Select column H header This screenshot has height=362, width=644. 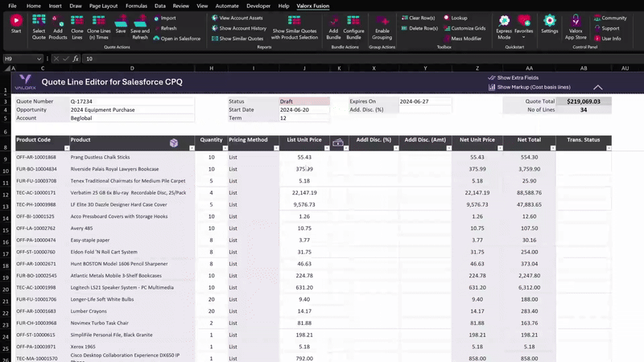pyautogui.click(x=211, y=68)
